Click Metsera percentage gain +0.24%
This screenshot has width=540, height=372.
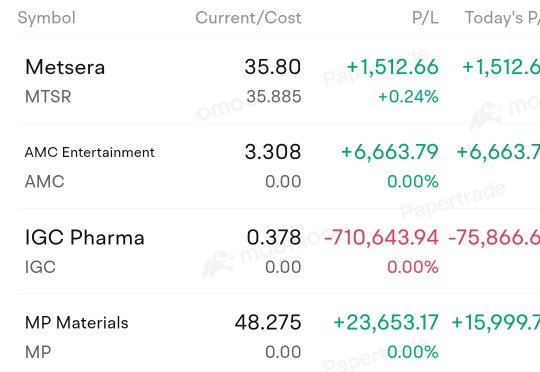coord(408,96)
